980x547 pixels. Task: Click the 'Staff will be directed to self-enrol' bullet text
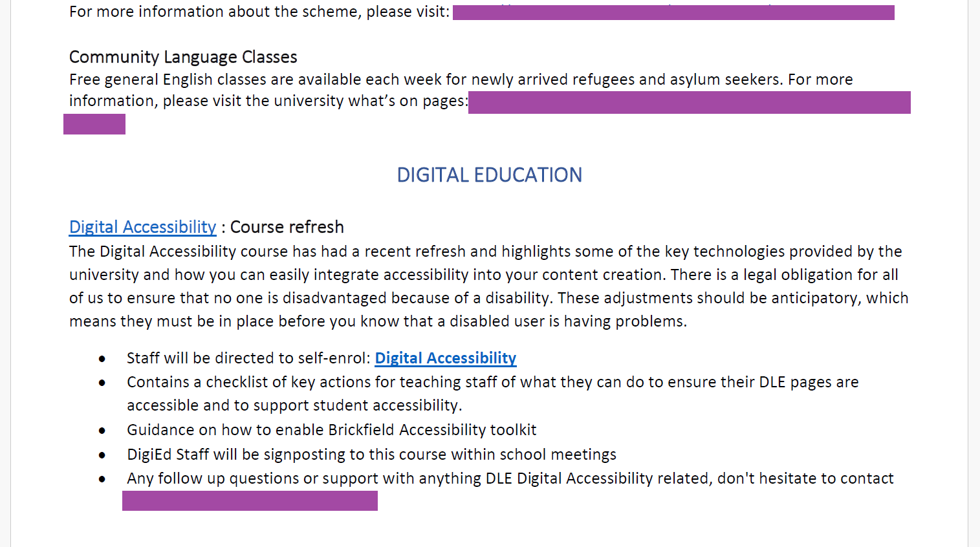point(248,358)
